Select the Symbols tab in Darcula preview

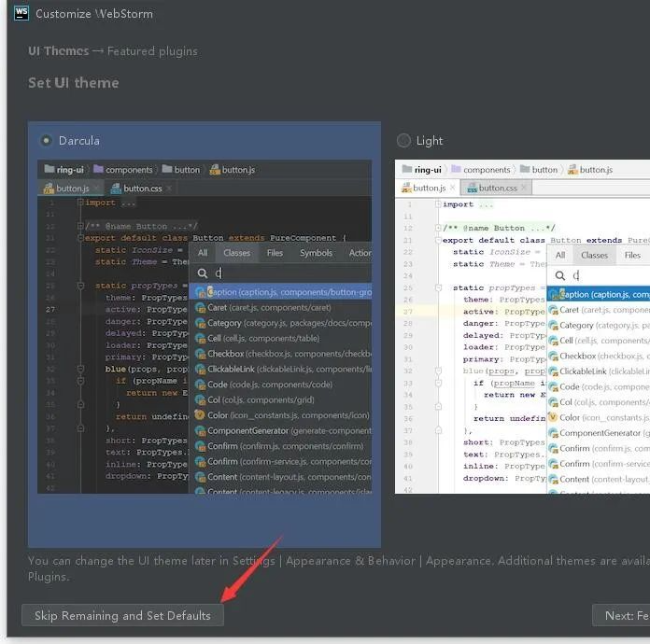click(316, 253)
